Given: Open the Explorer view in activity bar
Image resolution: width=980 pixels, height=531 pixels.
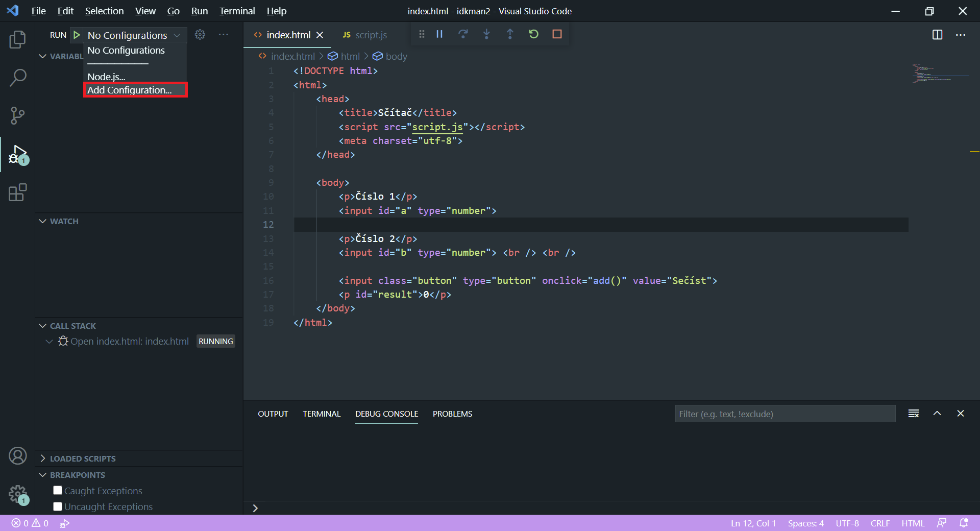Looking at the screenshot, I should coord(18,39).
